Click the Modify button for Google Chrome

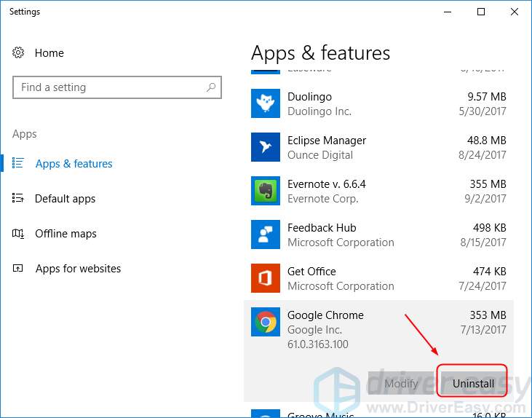[402, 383]
